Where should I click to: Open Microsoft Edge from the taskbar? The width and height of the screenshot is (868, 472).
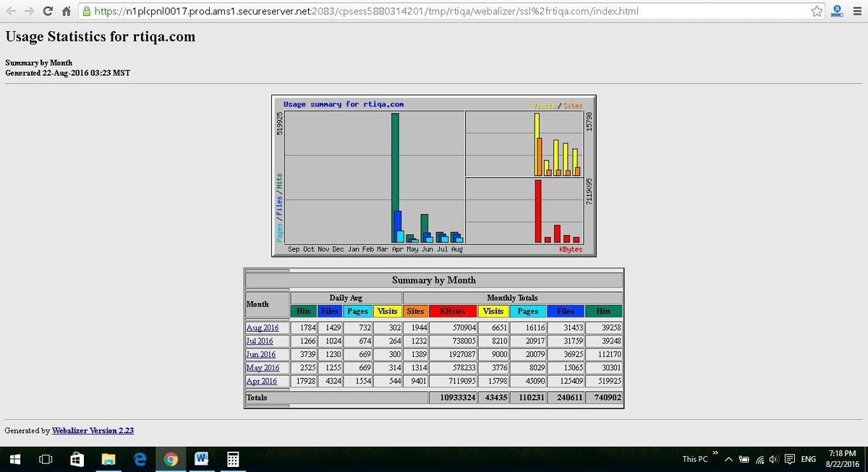140,459
